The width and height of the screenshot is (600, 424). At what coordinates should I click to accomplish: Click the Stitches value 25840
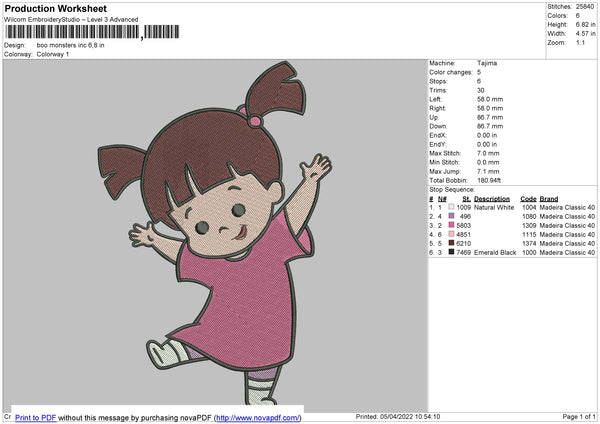585,7
